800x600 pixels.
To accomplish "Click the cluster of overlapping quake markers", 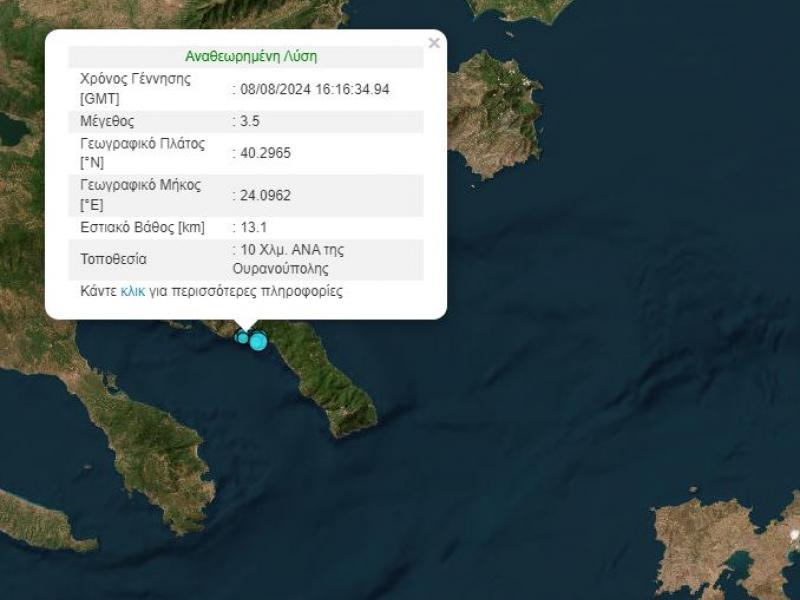I will (250, 340).
